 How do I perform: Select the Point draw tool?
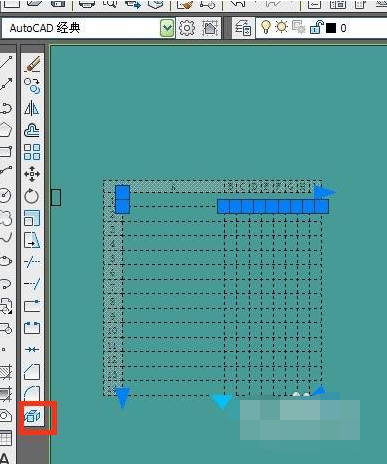(x=4, y=350)
